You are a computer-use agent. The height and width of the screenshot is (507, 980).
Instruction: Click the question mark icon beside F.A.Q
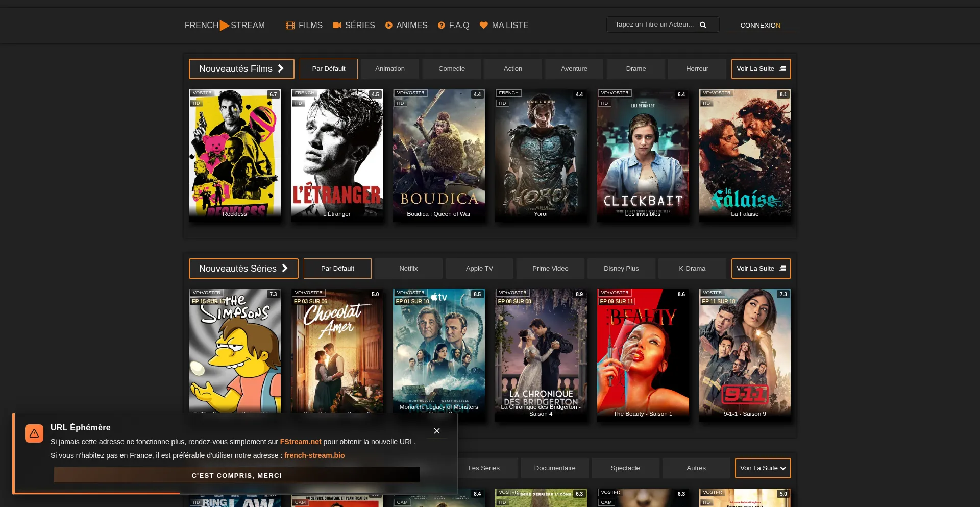[442, 25]
